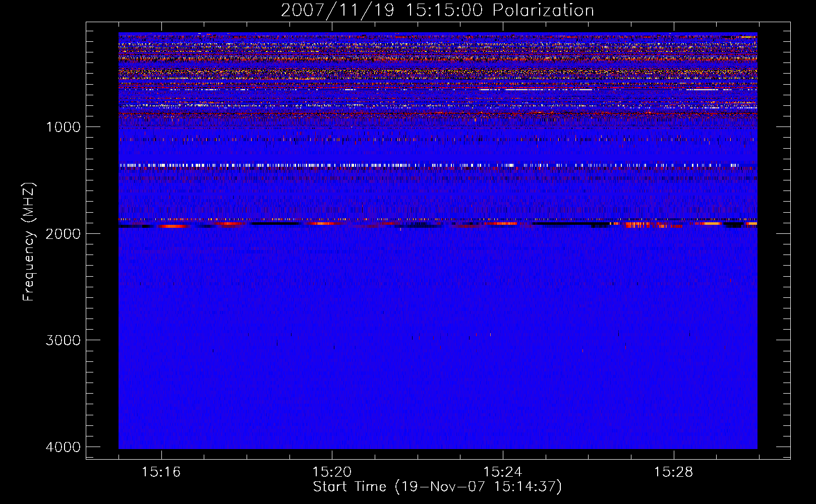Viewport: 816px width, 504px height.
Task: Click the 15:24 time tick label
Action: point(503,472)
